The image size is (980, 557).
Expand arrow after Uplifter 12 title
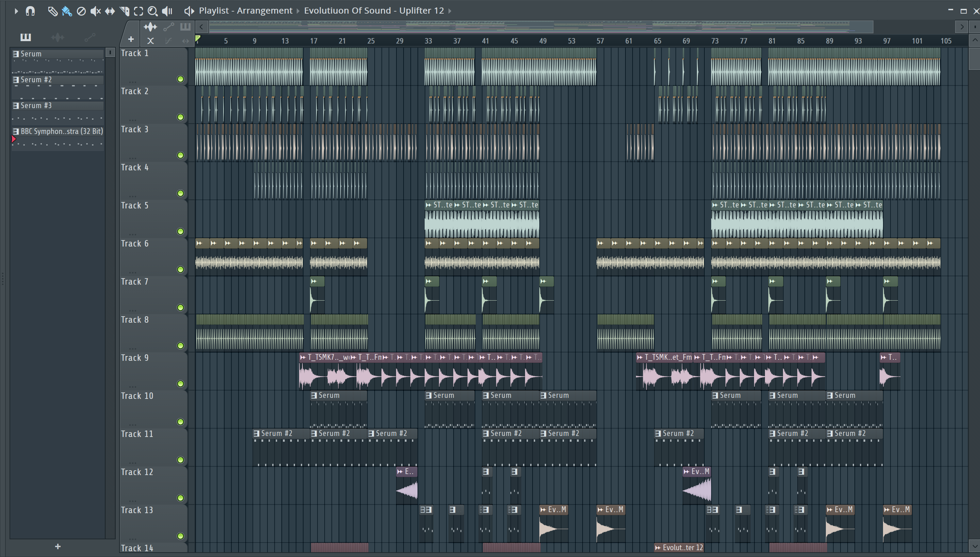pyautogui.click(x=450, y=11)
